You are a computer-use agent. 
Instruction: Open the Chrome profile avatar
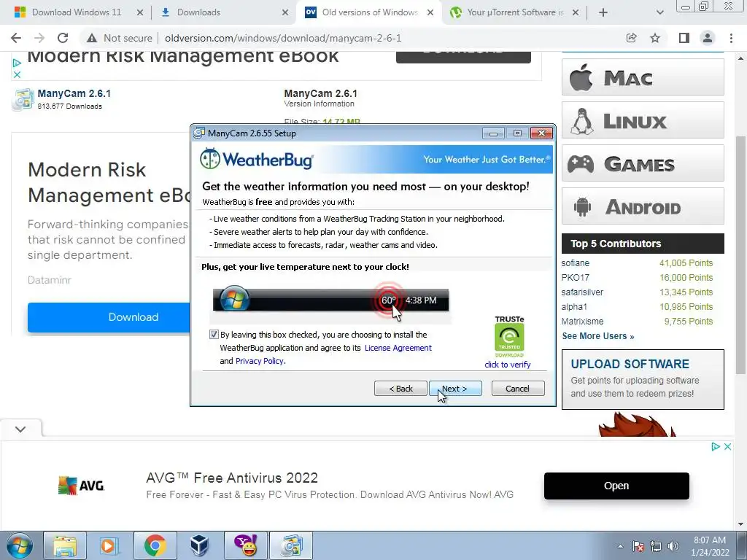[x=708, y=38]
